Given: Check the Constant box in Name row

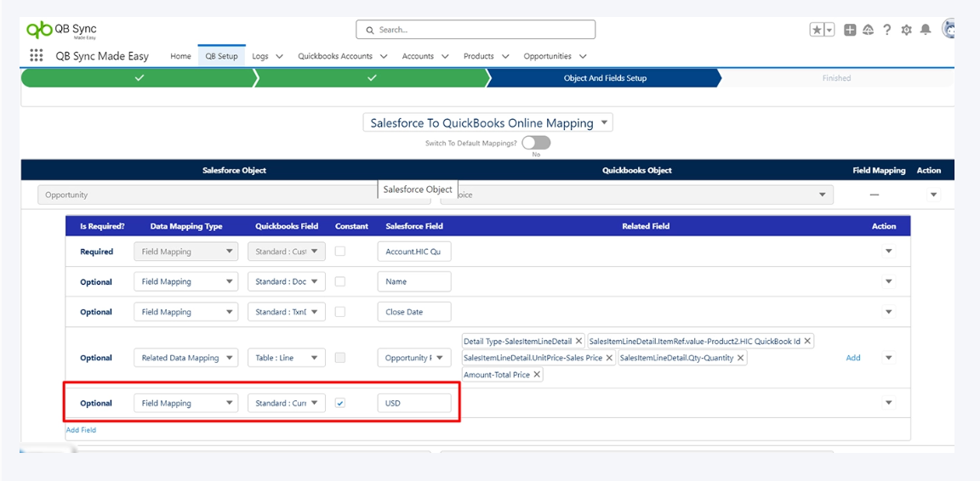Looking at the screenshot, I should (x=340, y=282).
